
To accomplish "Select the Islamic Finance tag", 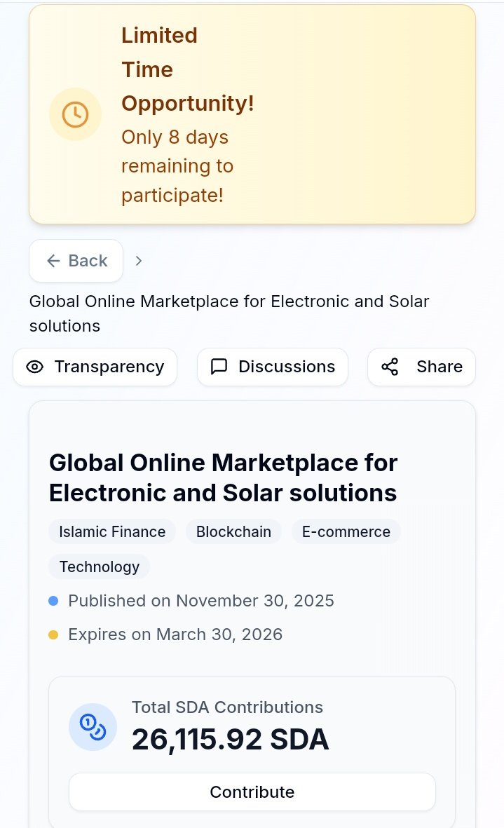I will (x=112, y=531).
